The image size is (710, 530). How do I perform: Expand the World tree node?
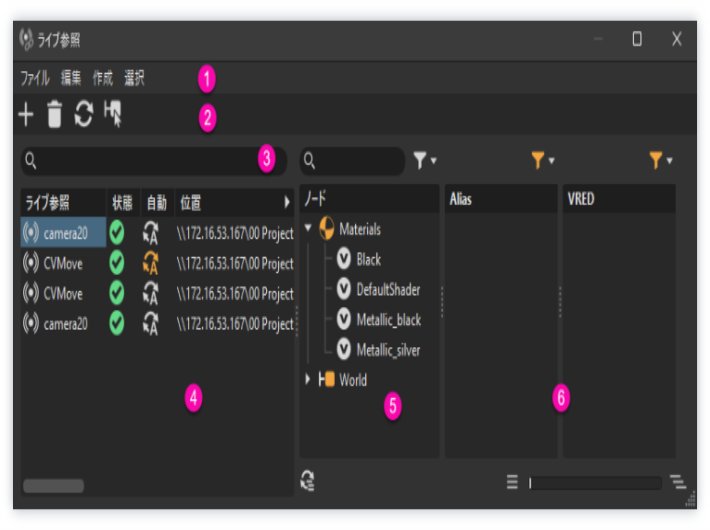click(308, 379)
